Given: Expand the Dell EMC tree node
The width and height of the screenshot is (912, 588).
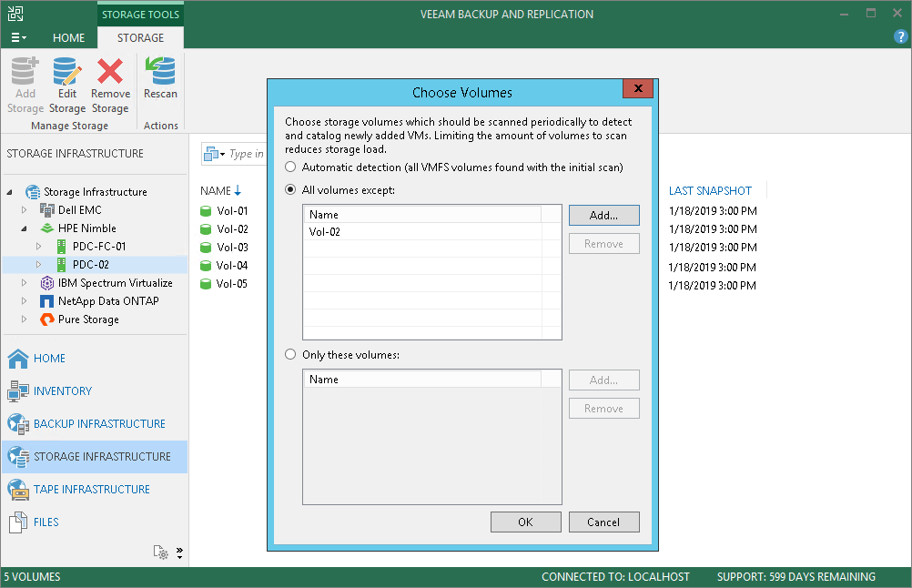Looking at the screenshot, I should 24,210.
